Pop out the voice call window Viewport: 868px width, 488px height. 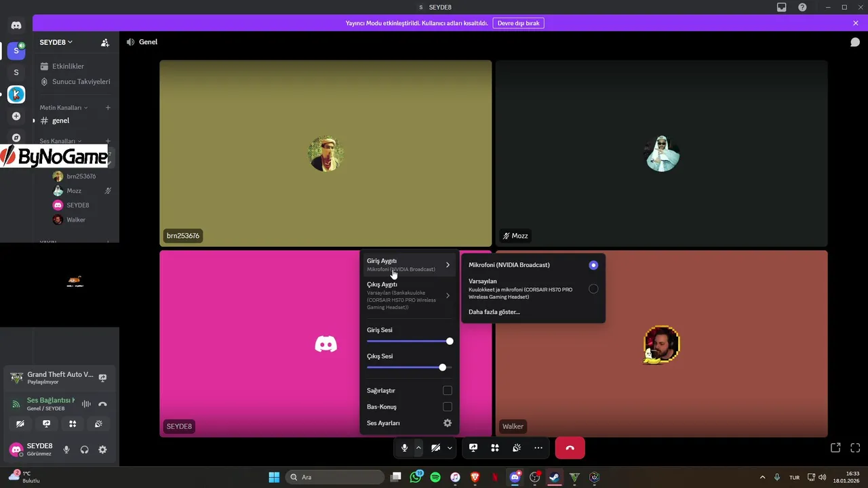[x=835, y=448]
